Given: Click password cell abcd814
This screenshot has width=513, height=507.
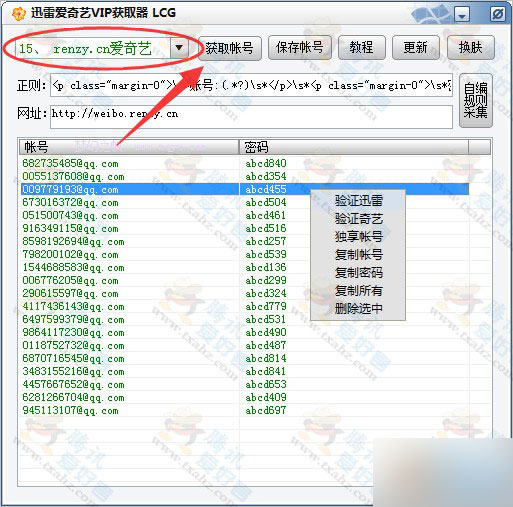Looking at the screenshot, I should pos(266,358).
